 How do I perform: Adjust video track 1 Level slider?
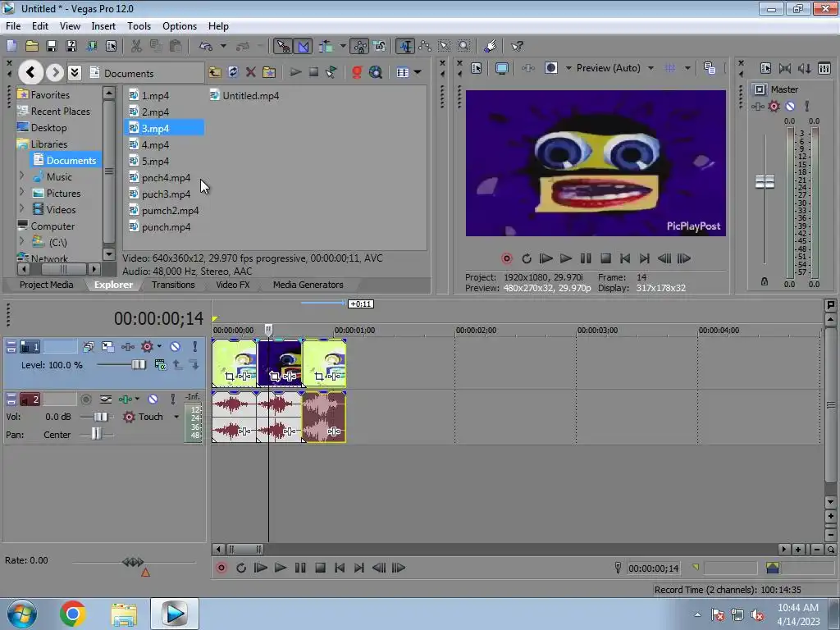(x=138, y=365)
